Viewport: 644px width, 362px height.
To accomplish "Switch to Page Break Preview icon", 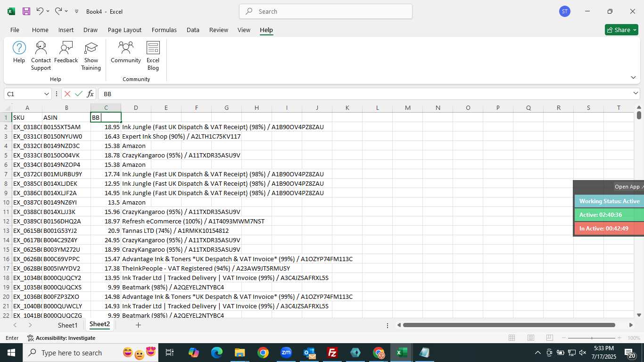I will 549,338.
